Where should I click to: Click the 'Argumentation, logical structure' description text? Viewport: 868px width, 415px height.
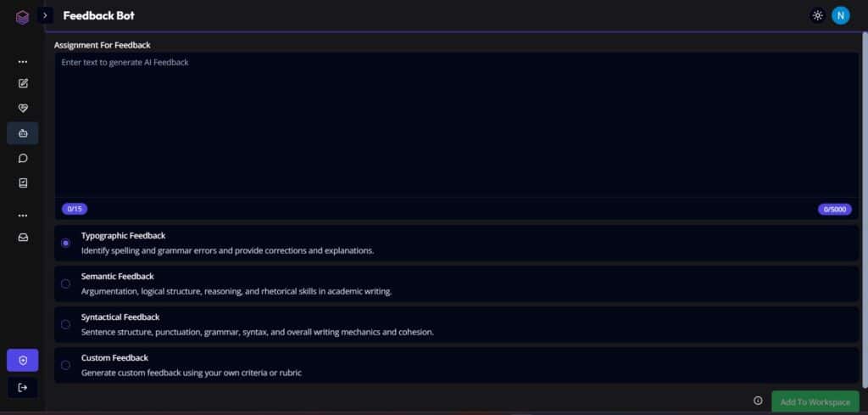[x=236, y=291]
